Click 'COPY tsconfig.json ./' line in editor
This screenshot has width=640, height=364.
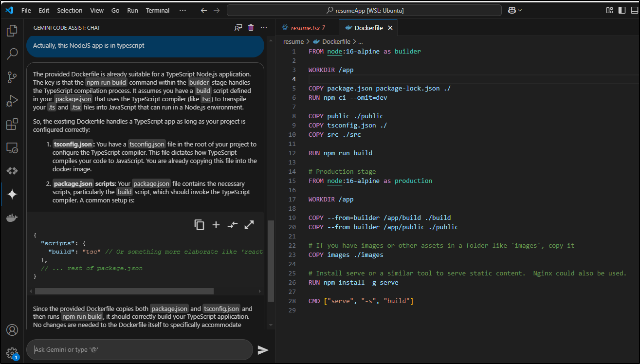348,125
